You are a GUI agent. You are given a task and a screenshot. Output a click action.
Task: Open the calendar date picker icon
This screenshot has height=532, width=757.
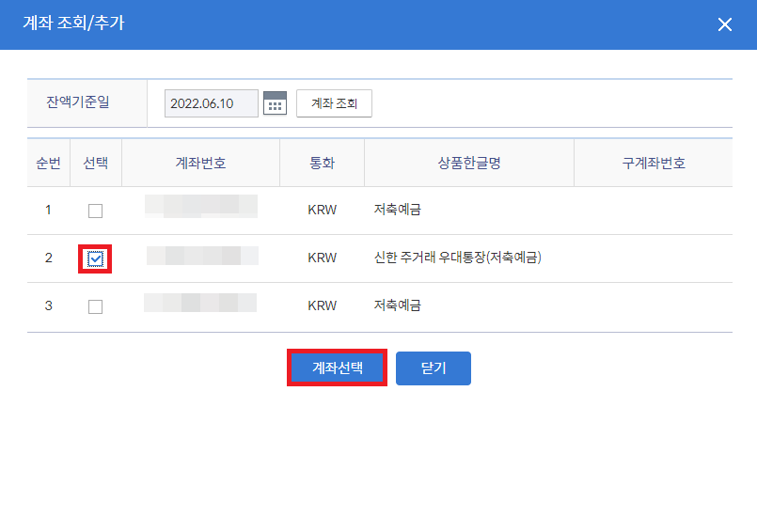[275, 103]
